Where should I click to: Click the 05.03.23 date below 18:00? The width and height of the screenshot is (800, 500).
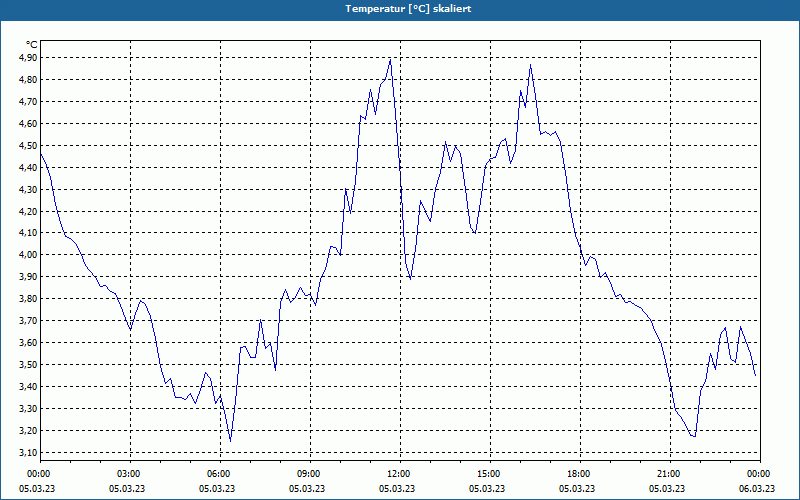click(x=577, y=488)
